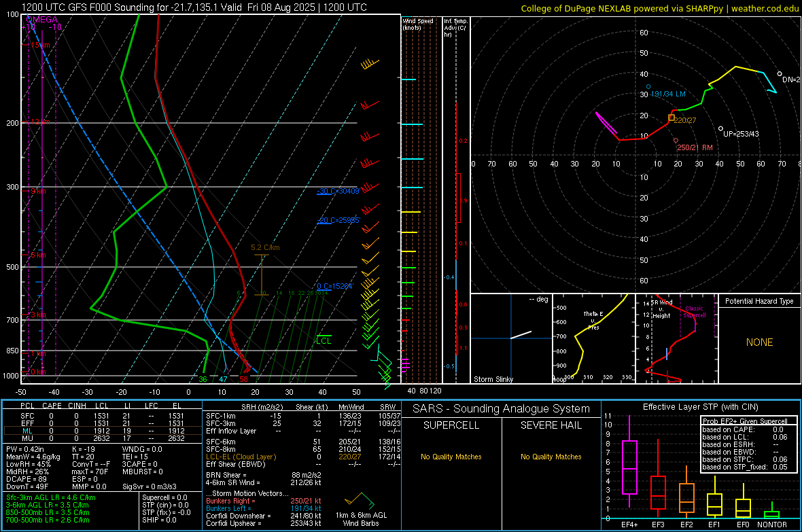Screen dimensions: 802x532
Task: Select the 0 C=15264' freezing level label
Action: 334,286
